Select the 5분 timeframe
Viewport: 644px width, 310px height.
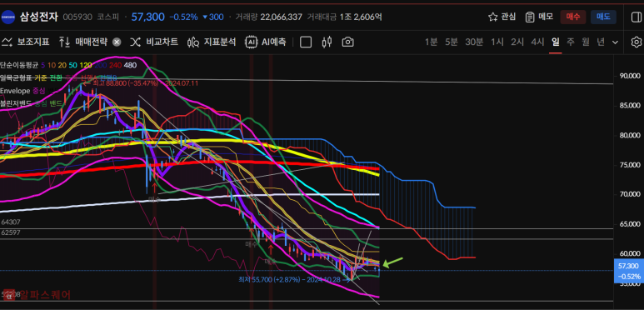(452, 42)
